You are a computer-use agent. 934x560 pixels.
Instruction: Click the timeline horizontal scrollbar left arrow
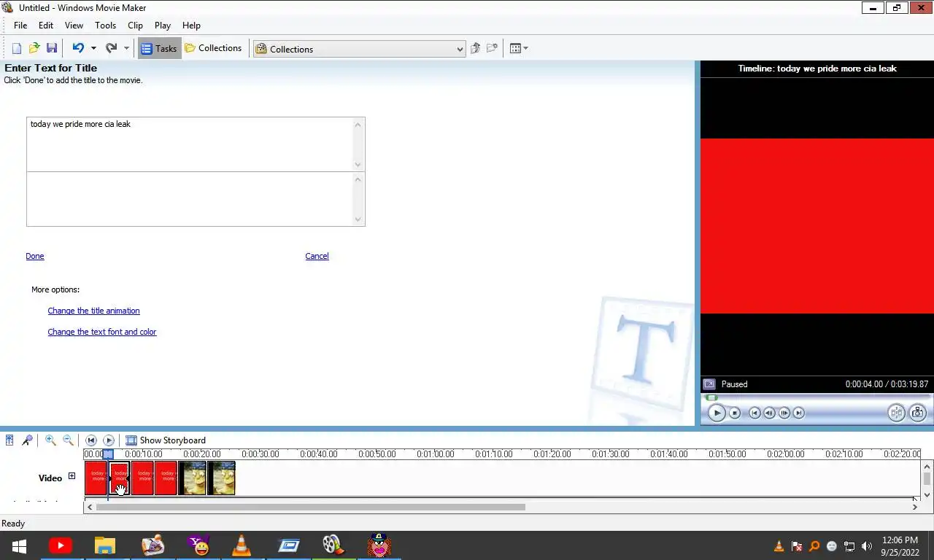[90, 507]
